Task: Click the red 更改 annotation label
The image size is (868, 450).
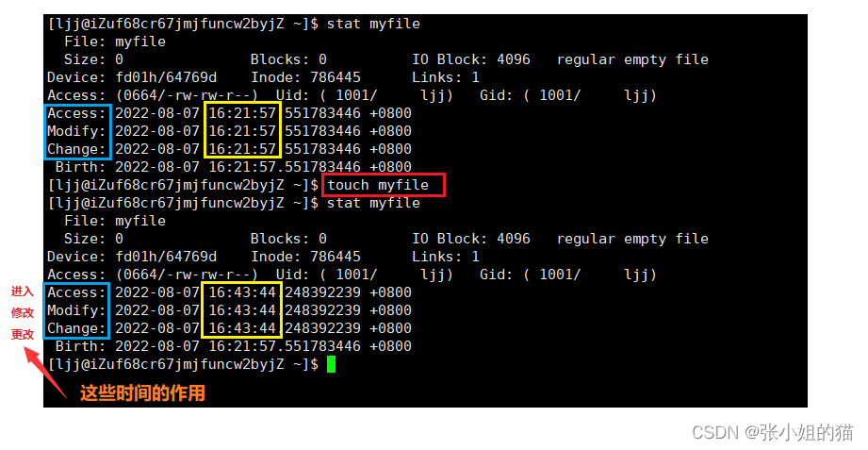Action: [x=22, y=334]
